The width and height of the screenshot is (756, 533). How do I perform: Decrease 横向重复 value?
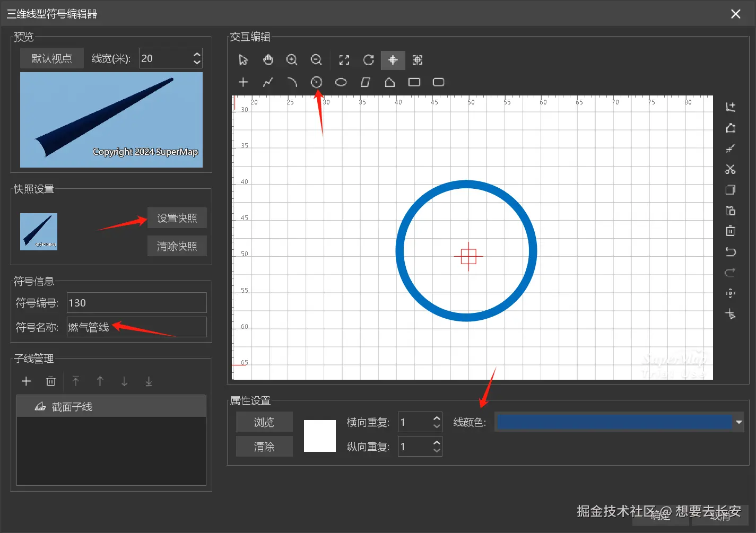point(437,426)
